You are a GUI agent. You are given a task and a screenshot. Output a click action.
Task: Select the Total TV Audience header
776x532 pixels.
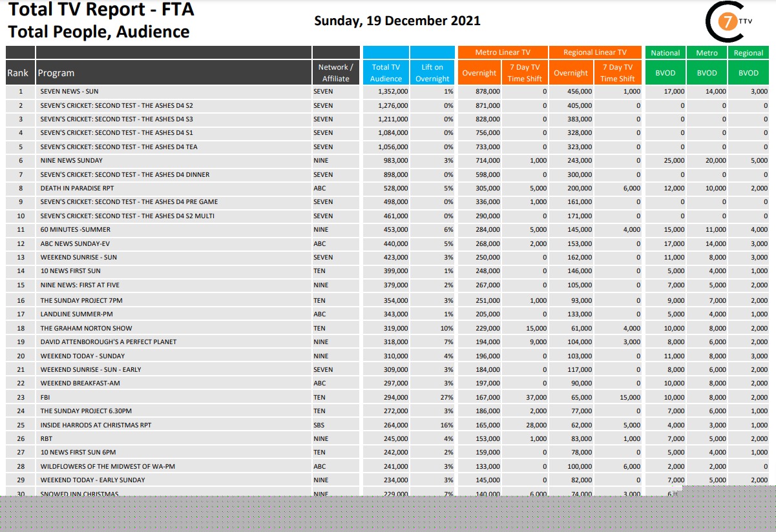[386, 73]
